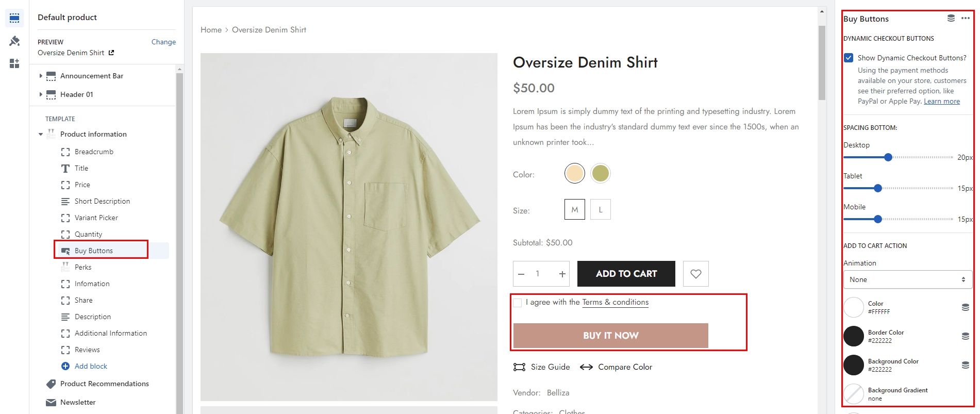Open preview product external link icon
Screen dimensions: 980x414
point(111,53)
